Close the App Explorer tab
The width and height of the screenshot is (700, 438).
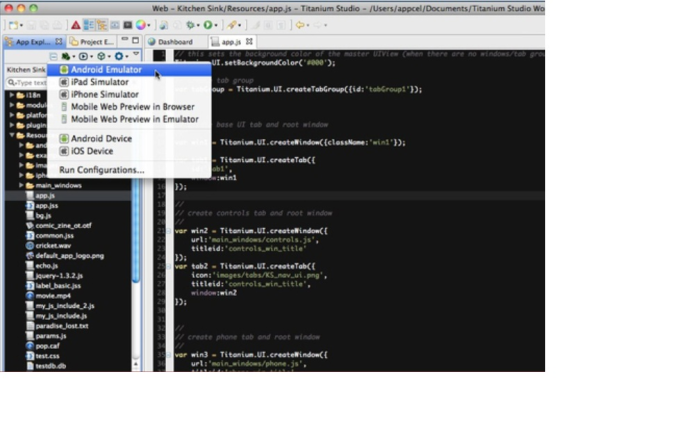pos(58,42)
